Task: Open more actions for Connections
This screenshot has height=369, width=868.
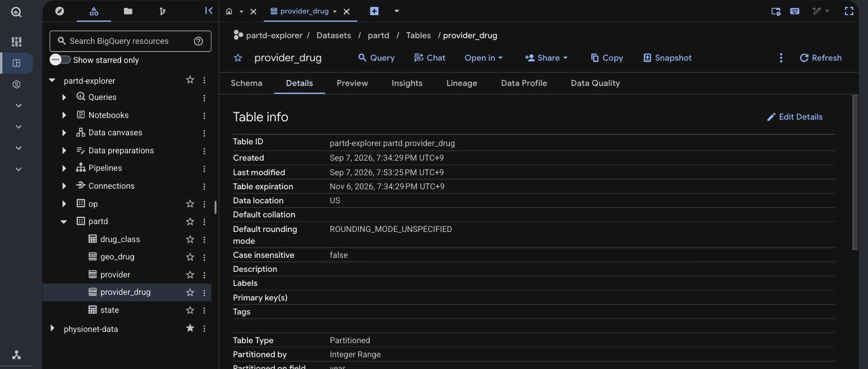Action: (204, 186)
